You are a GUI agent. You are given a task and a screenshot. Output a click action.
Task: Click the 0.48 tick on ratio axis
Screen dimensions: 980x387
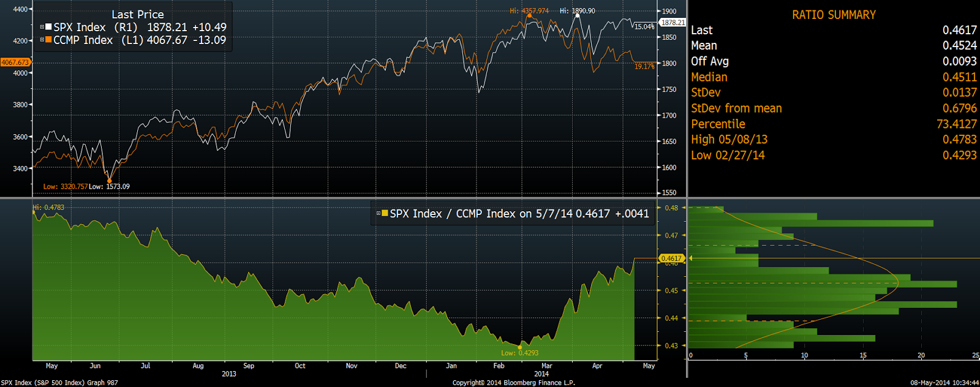pos(671,208)
